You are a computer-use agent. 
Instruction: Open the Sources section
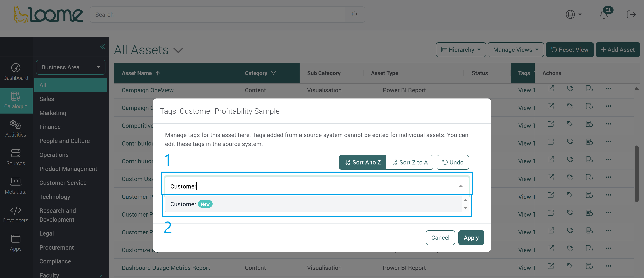16,158
